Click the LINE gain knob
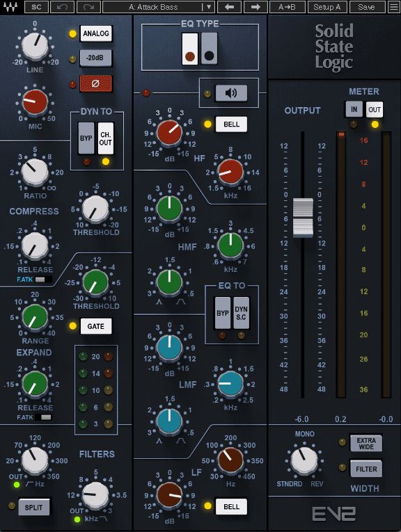Viewport: 401px width, 532px height. (35, 47)
